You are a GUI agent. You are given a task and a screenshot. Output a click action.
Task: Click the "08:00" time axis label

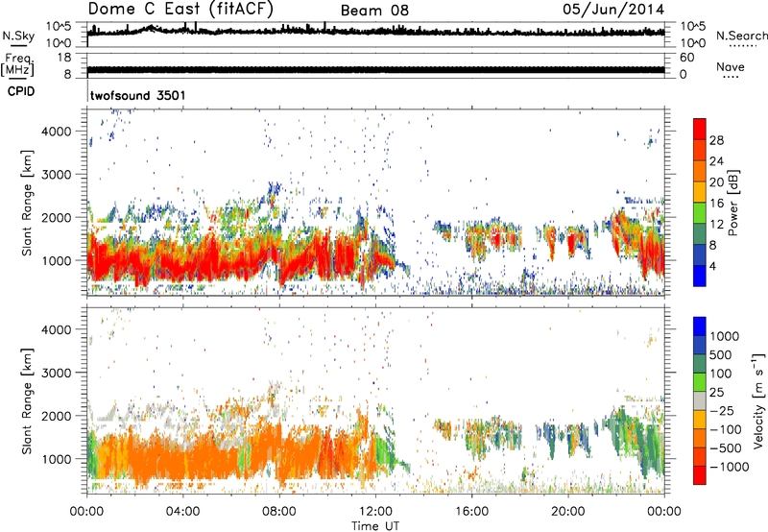click(279, 511)
